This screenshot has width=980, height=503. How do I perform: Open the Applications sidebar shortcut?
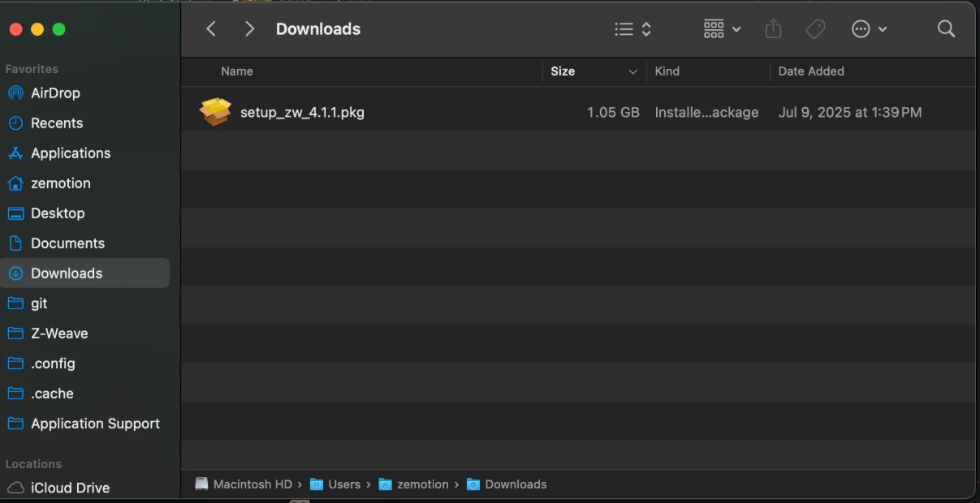[71, 153]
